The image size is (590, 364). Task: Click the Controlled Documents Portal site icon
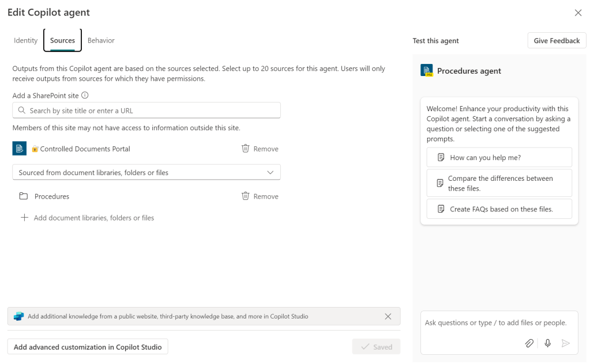click(20, 149)
